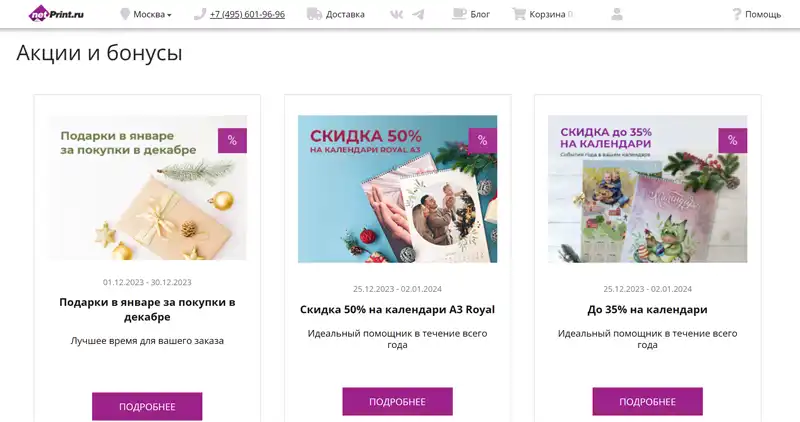Open the gift box promo image
Viewport: 800px width, 422px height.
[x=147, y=188]
